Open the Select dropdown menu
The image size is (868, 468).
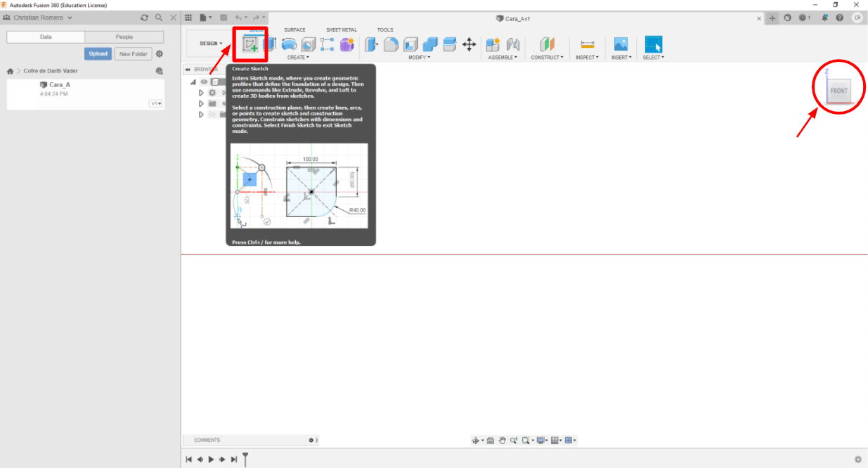pyautogui.click(x=654, y=58)
